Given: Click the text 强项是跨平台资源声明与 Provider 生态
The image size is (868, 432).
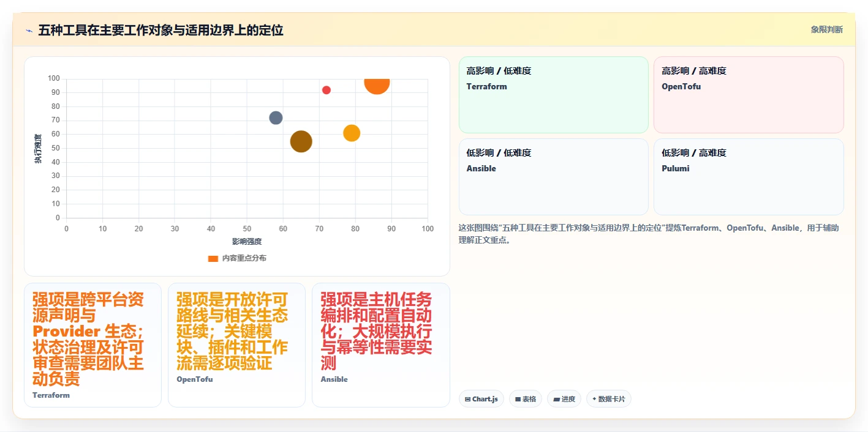Looking at the screenshot, I should point(88,316).
